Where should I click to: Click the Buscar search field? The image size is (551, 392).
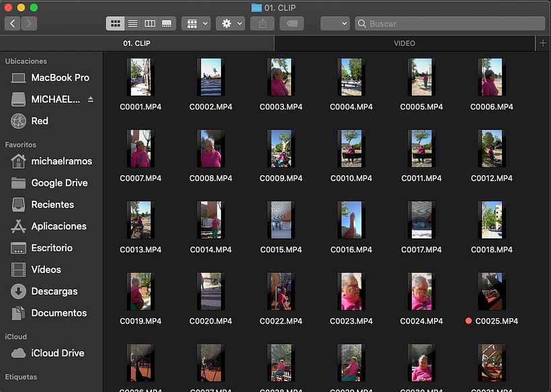pos(450,23)
